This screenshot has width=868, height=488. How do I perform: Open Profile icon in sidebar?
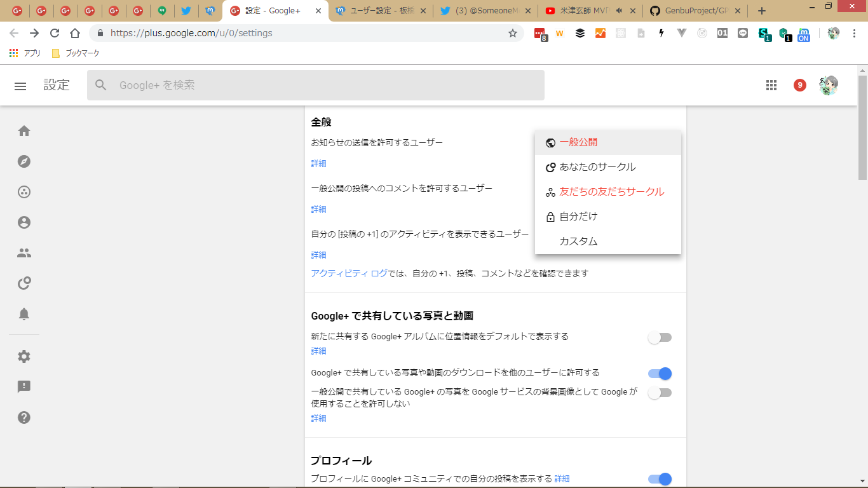pos(24,222)
